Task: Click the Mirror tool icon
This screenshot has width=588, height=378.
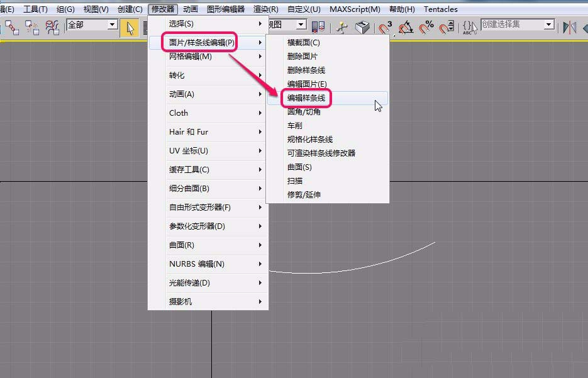Action: click(x=570, y=28)
